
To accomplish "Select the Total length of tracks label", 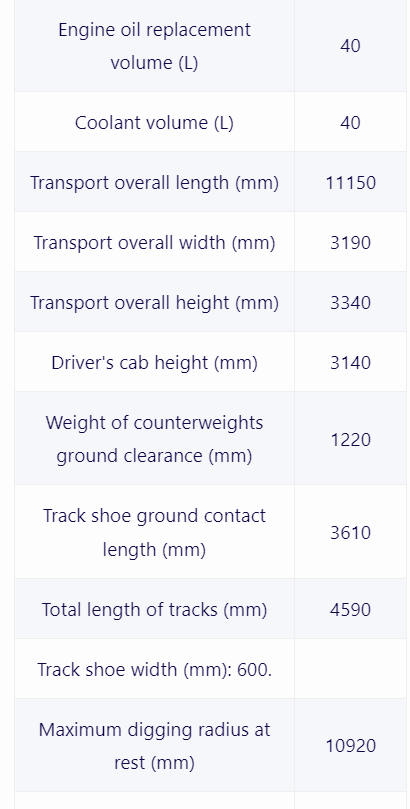I will (x=154, y=609).
